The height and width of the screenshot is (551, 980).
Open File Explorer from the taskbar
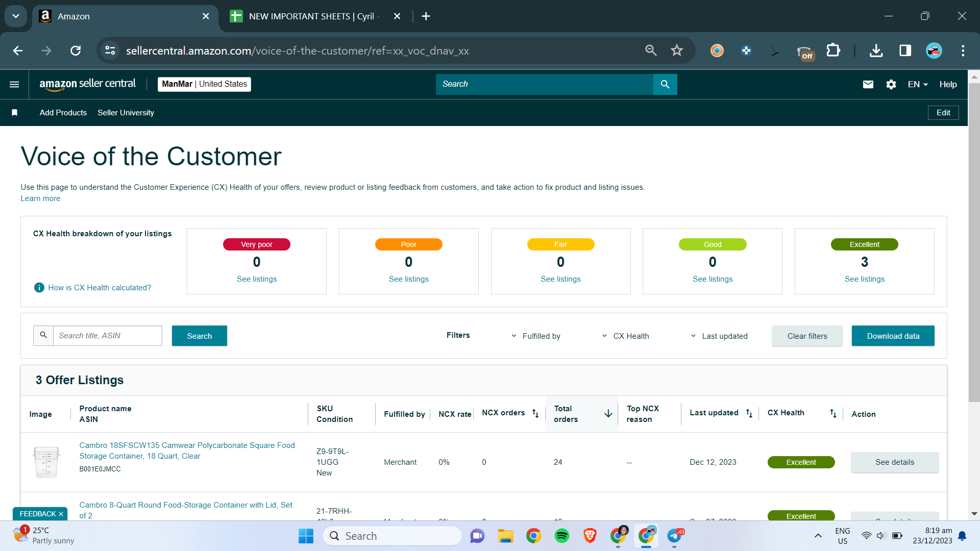tap(505, 536)
